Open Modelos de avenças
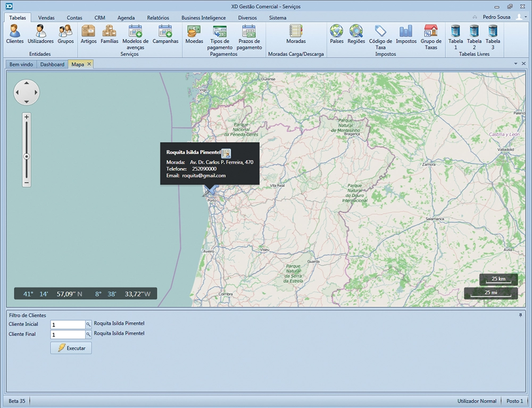This screenshot has height=408, width=532. [135, 34]
